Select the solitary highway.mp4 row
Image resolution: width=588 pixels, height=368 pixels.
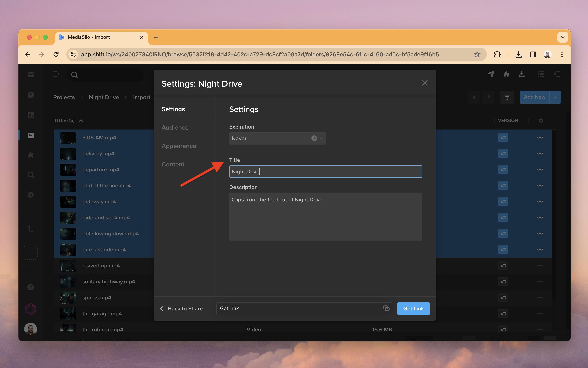[303, 282]
